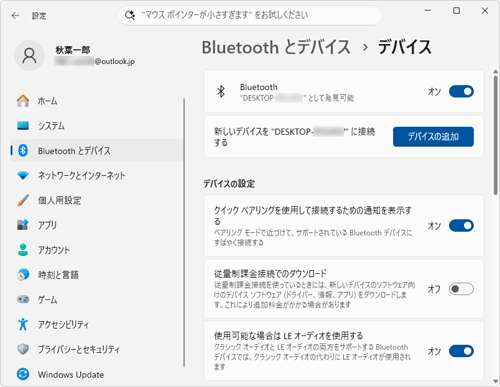The width and height of the screenshot is (500, 387).
Task: Click the デバイスの設定 heading
Action: 229,184
